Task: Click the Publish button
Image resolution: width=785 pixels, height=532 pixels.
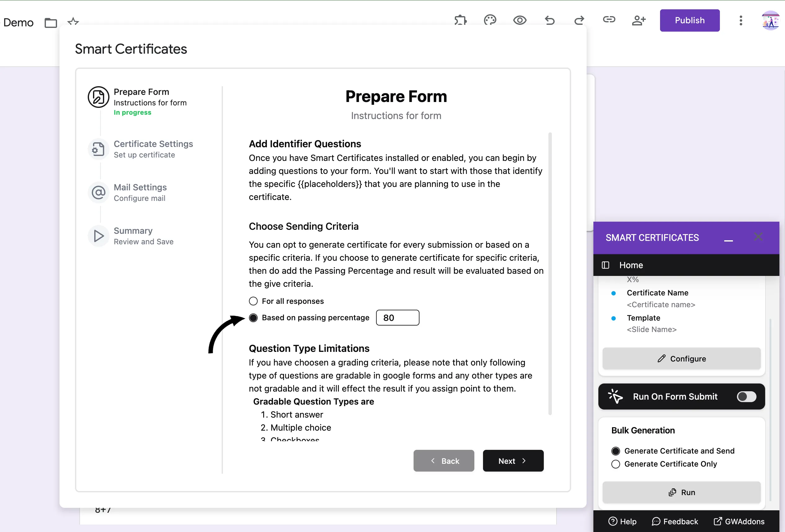Action: pyautogui.click(x=690, y=20)
